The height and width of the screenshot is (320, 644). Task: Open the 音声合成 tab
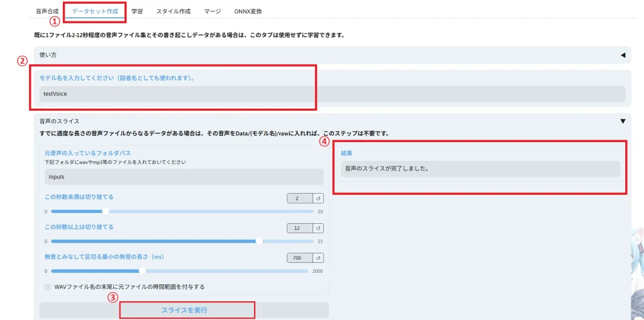pos(47,11)
